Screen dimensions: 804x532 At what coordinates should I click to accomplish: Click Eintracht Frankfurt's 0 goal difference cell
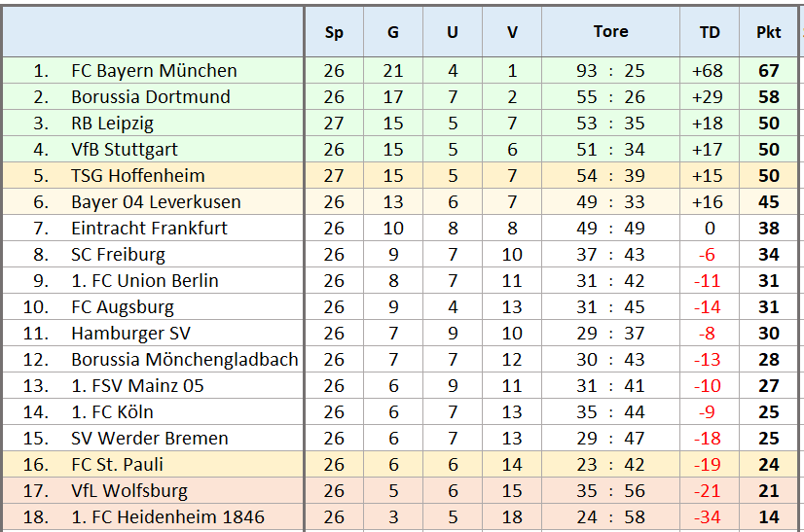click(x=710, y=229)
